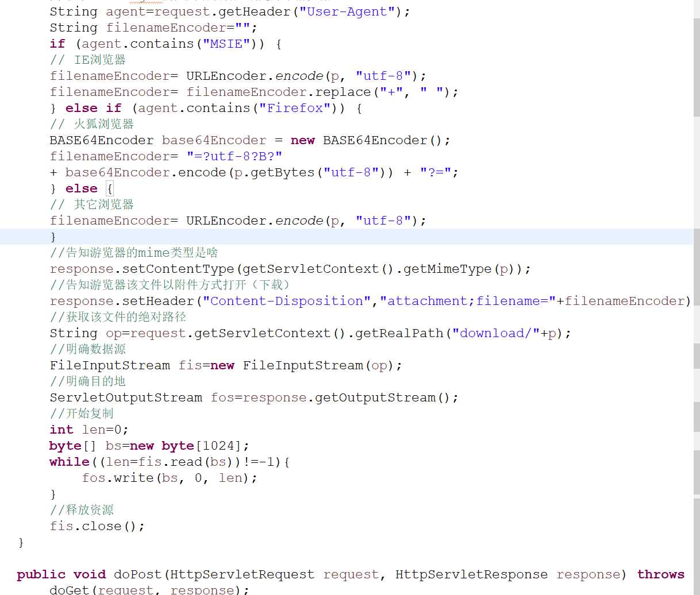The width and height of the screenshot is (700, 595).
Task: Select the if agent.contains("MSIE") line
Action: click(166, 44)
